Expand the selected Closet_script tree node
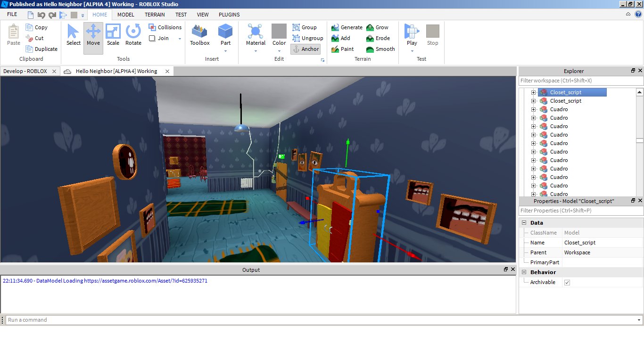644x341 pixels. coord(533,92)
